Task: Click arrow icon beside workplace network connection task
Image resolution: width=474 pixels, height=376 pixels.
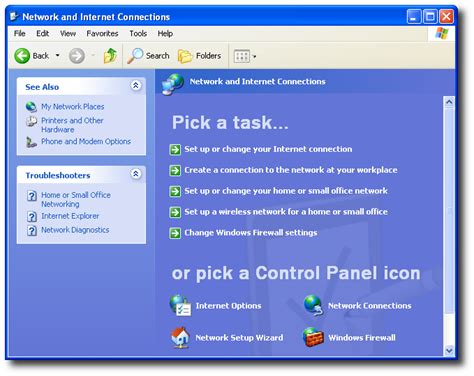Action: click(x=175, y=171)
